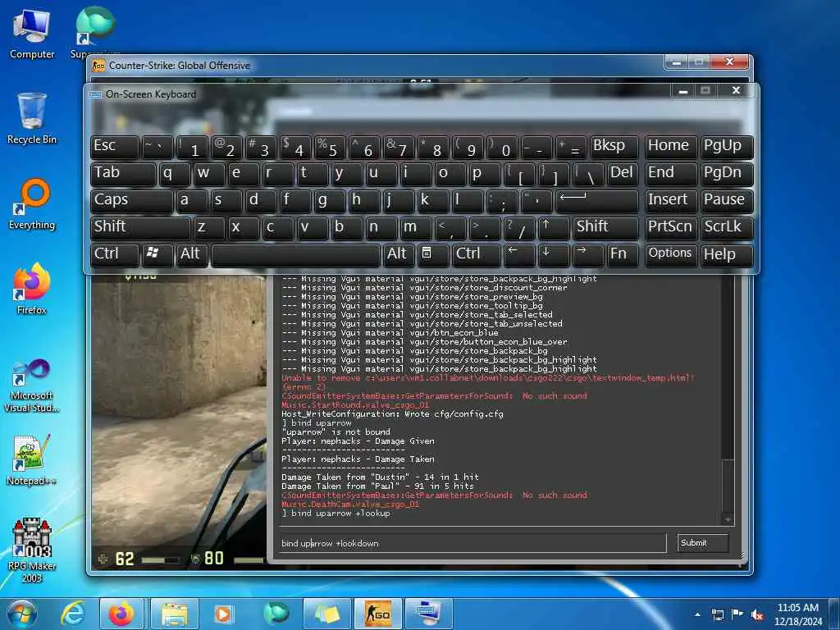Image resolution: width=840 pixels, height=630 pixels.
Task: Tap the q key on keyboard
Action: coord(174,174)
